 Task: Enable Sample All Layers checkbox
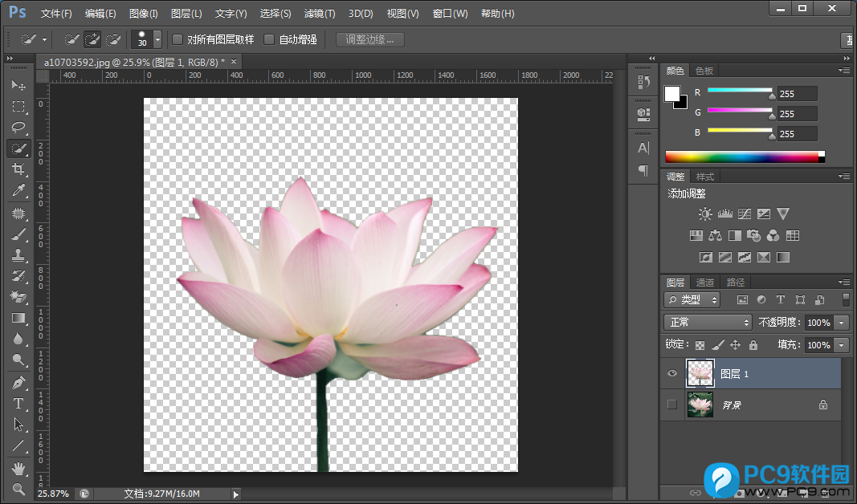click(x=177, y=39)
